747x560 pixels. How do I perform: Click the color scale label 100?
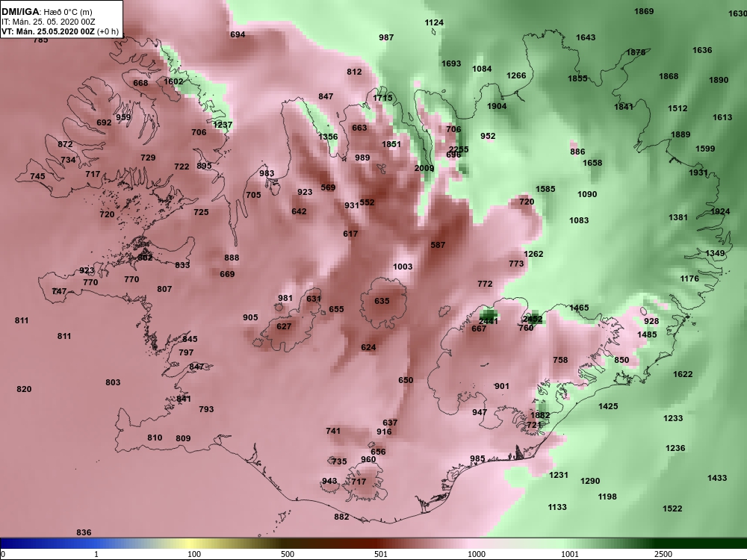[194, 554]
